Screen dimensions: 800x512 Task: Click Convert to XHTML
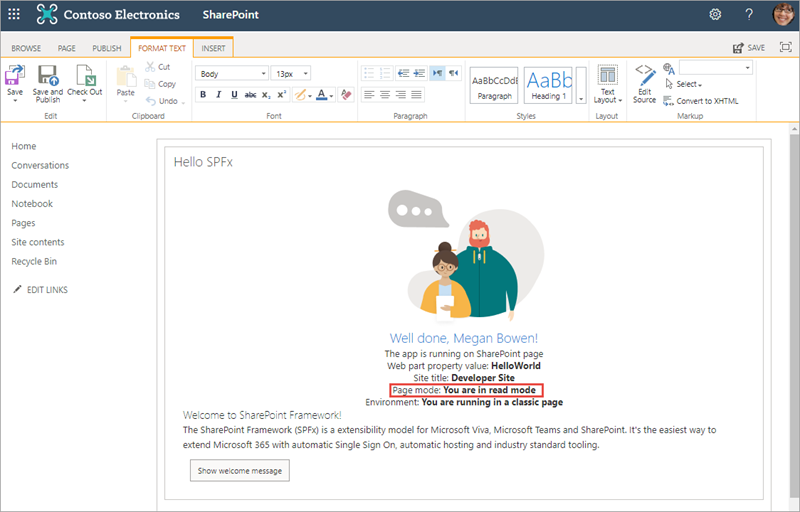tap(701, 101)
